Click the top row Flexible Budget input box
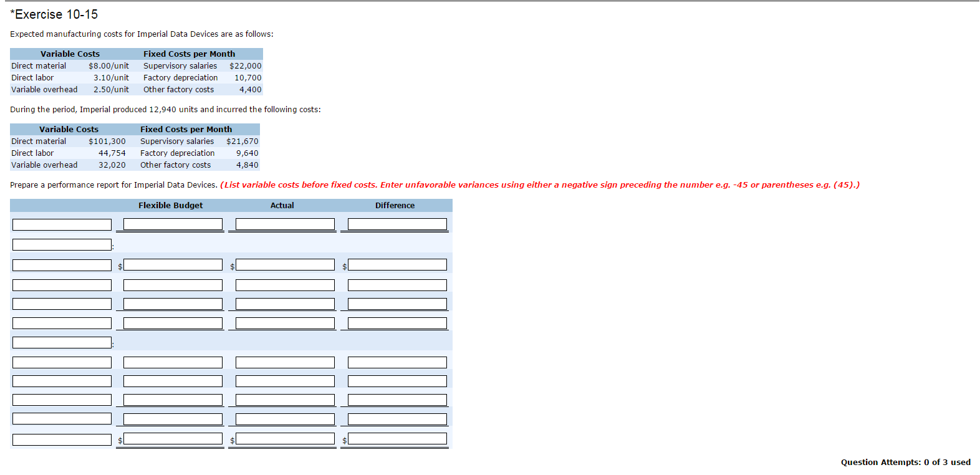The height and width of the screenshot is (475, 980). [x=173, y=224]
